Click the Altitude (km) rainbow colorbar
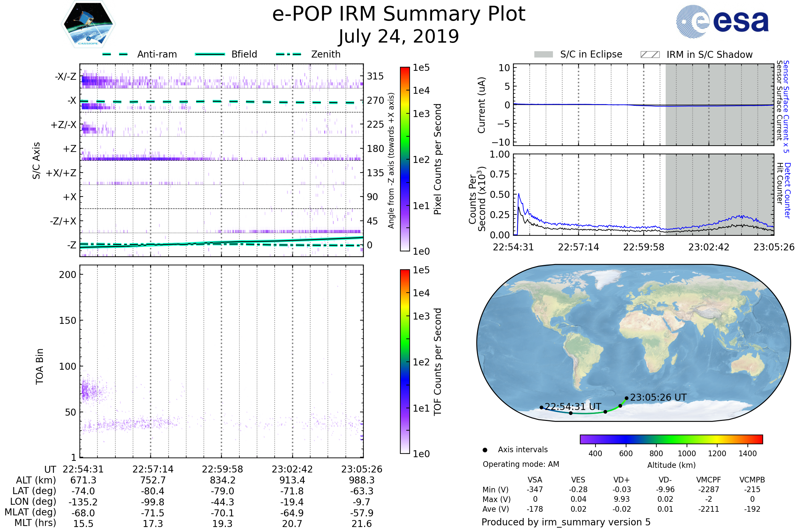The width and height of the screenshot is (798, 532). point(671,439)
